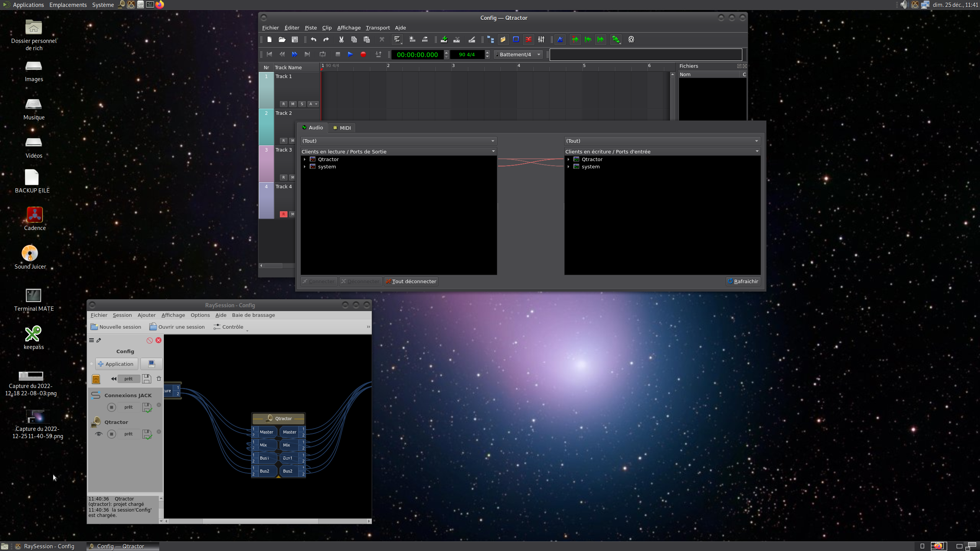Click the Open session folder icon in Qtractor
980x551 pixels.
tap(282, 39)
